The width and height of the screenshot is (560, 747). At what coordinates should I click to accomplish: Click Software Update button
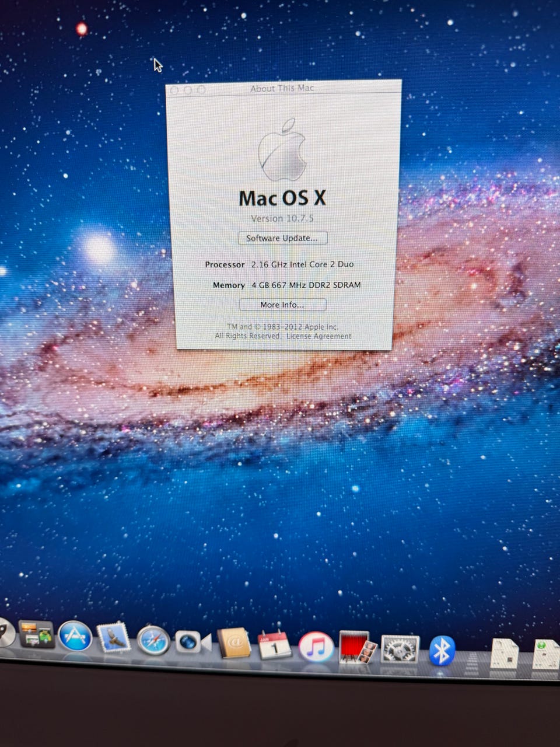pos(282,238)
